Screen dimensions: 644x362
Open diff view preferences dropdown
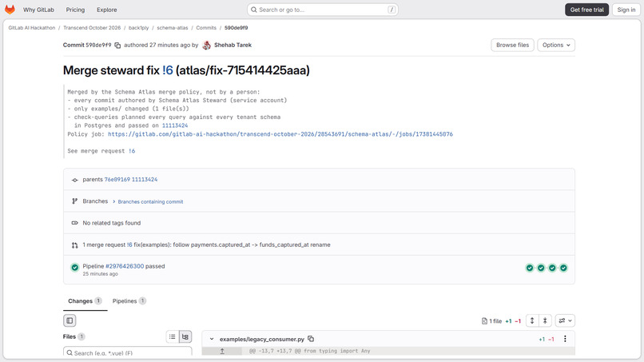[565, 321]
